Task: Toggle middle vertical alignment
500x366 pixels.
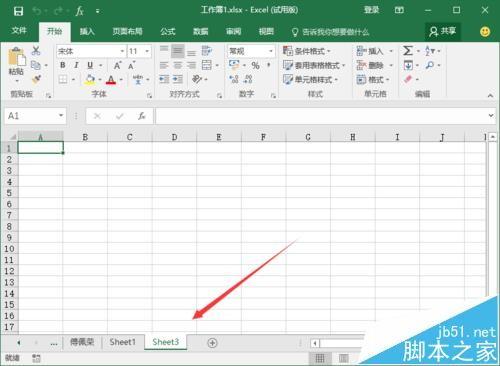Action: tap(178, 51)
